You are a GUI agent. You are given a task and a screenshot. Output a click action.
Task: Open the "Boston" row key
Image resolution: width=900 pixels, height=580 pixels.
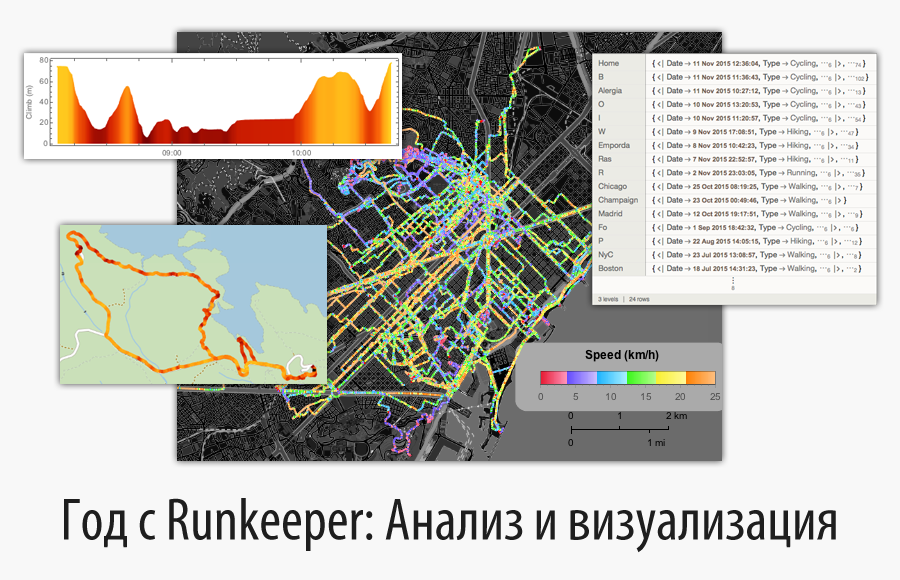[x=610, y=268]
